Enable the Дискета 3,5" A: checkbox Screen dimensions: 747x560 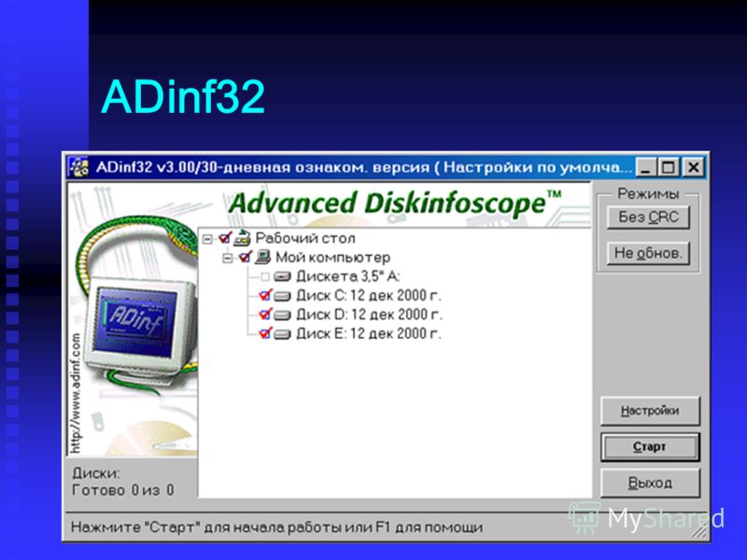click(265, 276)
